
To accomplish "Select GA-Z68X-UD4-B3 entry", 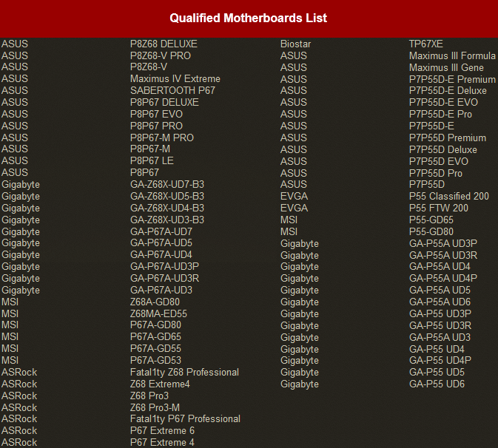I will point(167,208).
